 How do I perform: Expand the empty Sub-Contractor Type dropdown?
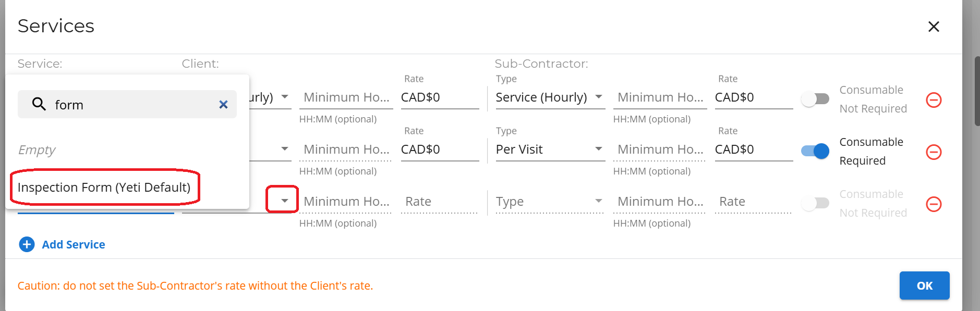pyautogui.click(x=550, y=202)
